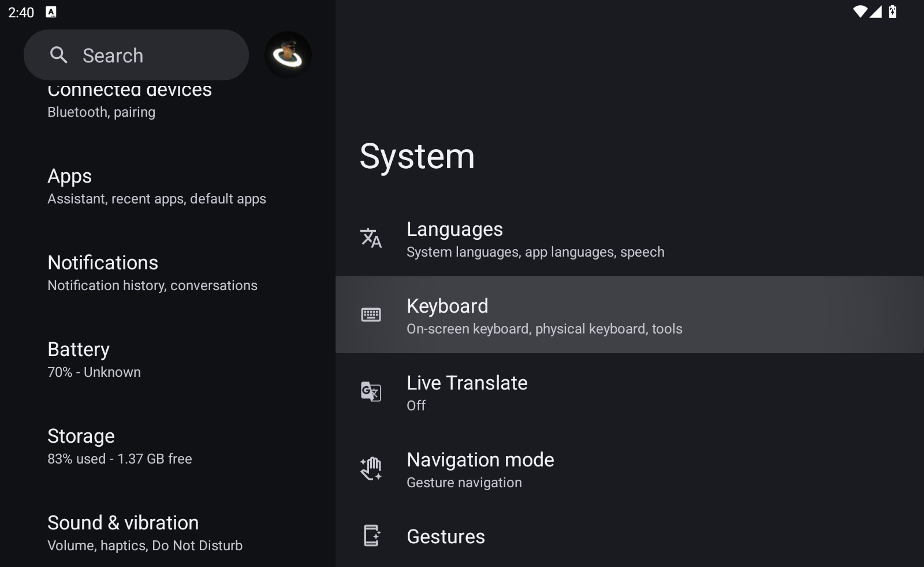Click the Navigation mode hand icon
The height and width of the screenshot is (567, 924).
[x=371, y=469]
